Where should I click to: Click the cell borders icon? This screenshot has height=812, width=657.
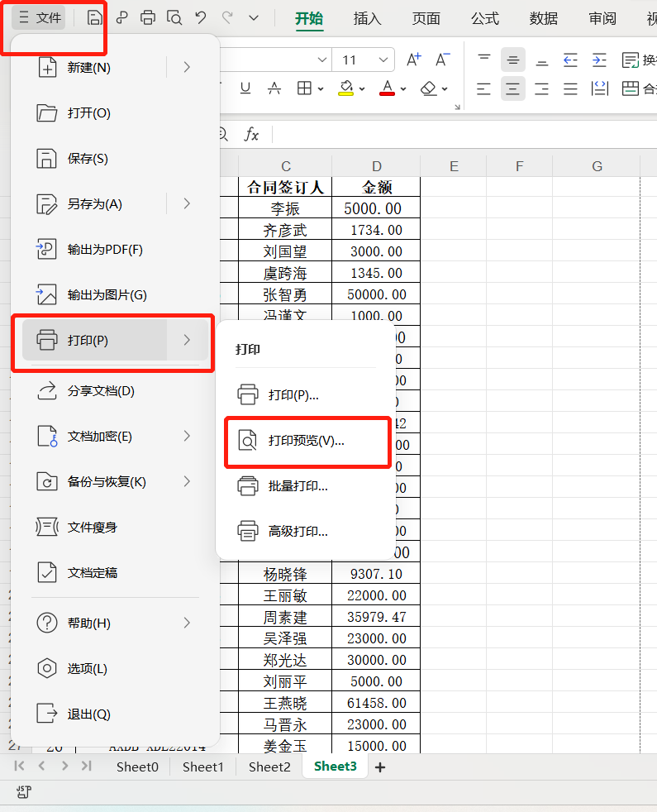point(304,88)
